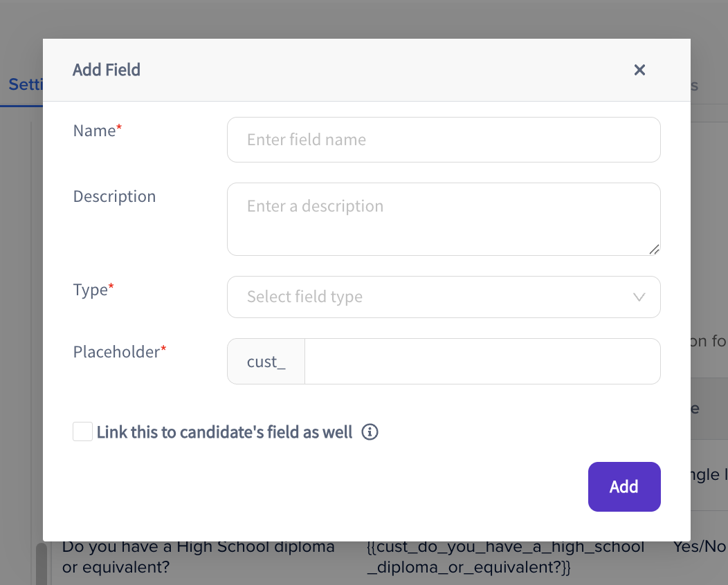
Task: Click the Placeholder text input after cust_
Action: click(482, 362)
